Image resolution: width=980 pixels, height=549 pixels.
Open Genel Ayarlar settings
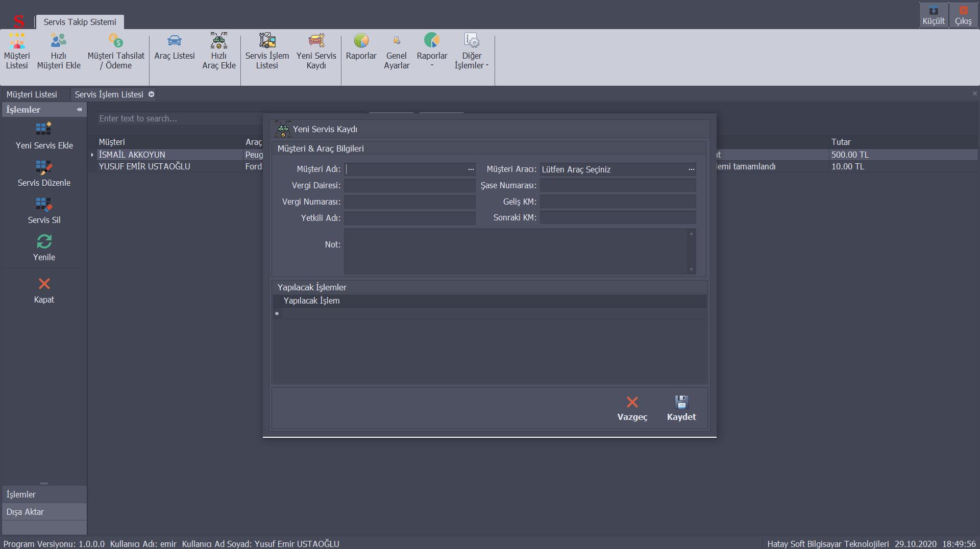click(x=397, y=51)
